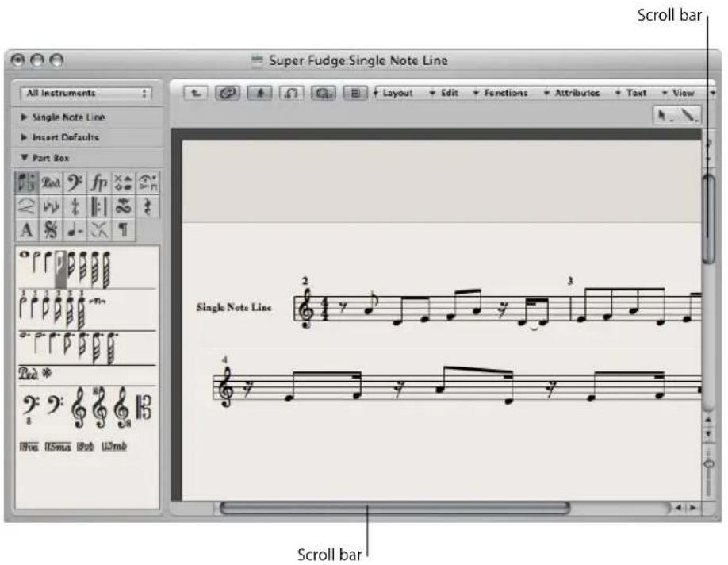The image size is (728, 565).
Task: Toggle the Page View button
Action: pyautogui.click(x=355, y=93)
